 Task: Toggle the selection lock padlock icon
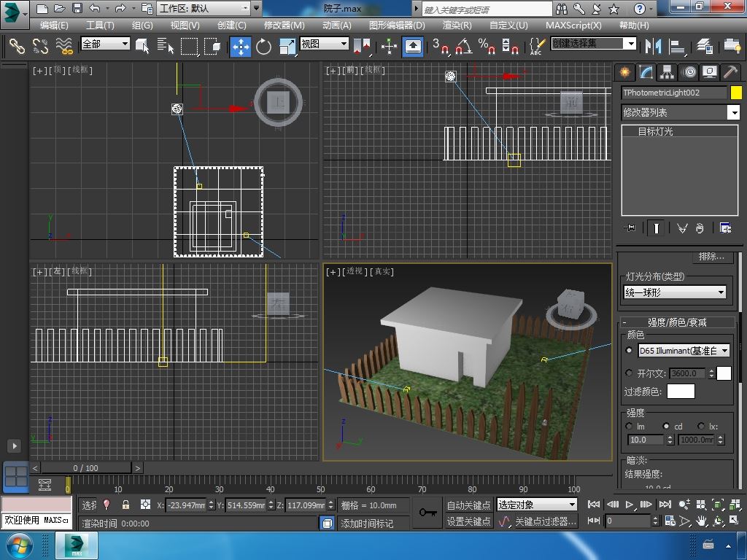click(x=125, y=505)
